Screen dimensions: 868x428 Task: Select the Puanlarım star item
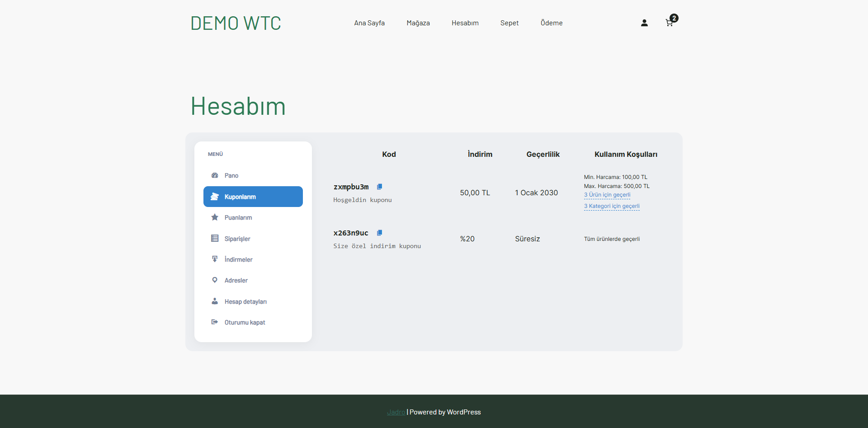(x=238, y=218)
